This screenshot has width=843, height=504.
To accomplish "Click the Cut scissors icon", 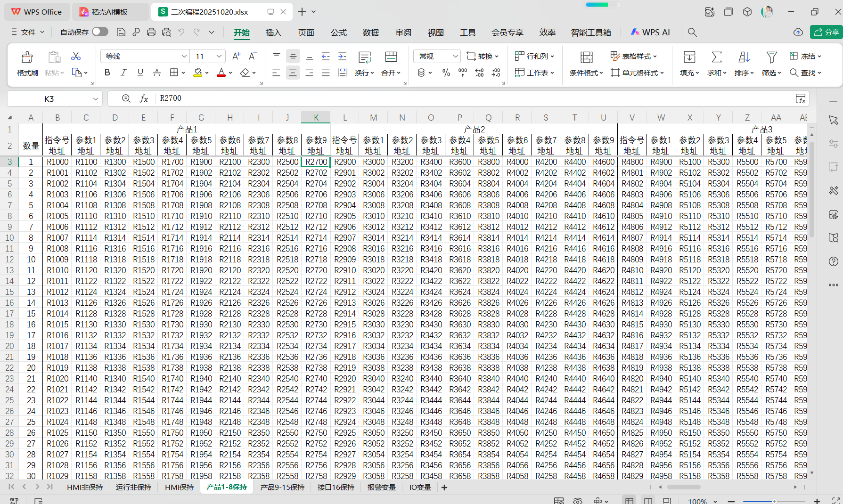I will tap(76, 57).
